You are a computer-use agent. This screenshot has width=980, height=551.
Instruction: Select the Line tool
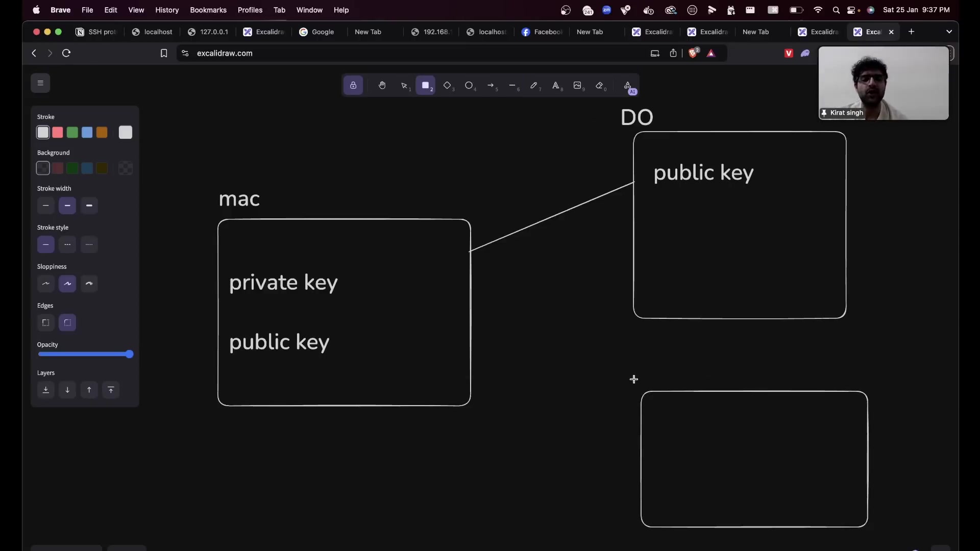512,86
